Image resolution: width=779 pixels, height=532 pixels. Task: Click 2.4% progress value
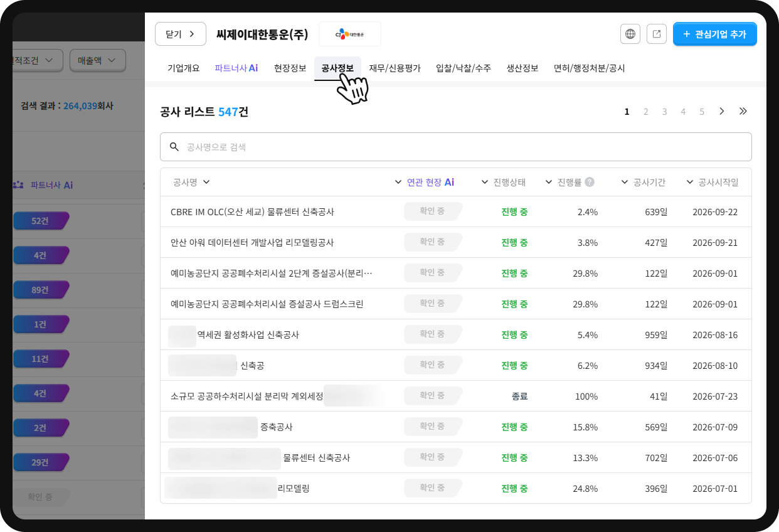point(588,212)
